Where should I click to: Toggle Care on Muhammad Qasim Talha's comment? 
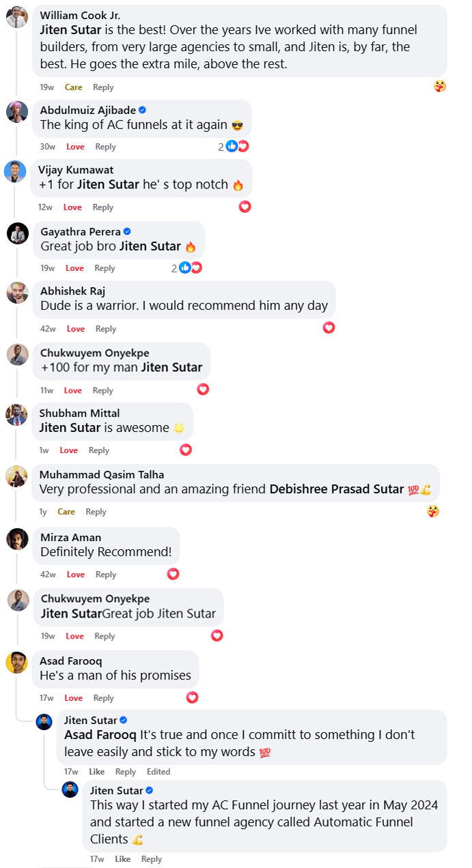click(x=66, y=512)
